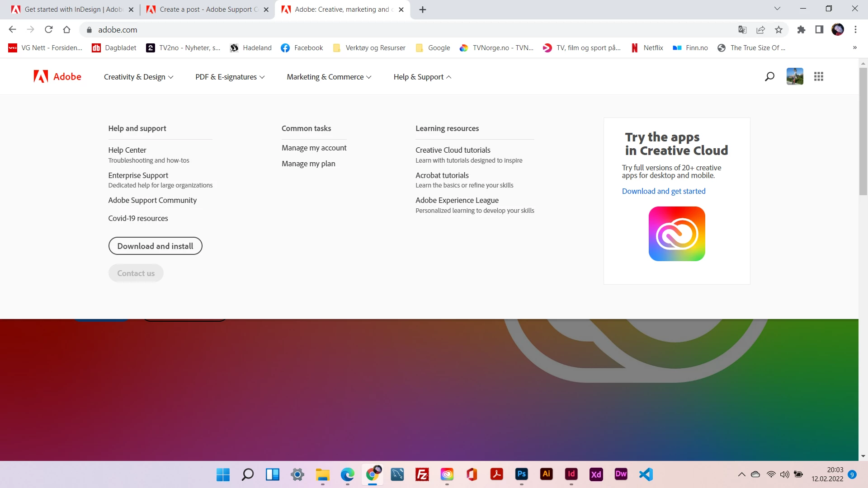Click the Download and install button

(155, 246)
